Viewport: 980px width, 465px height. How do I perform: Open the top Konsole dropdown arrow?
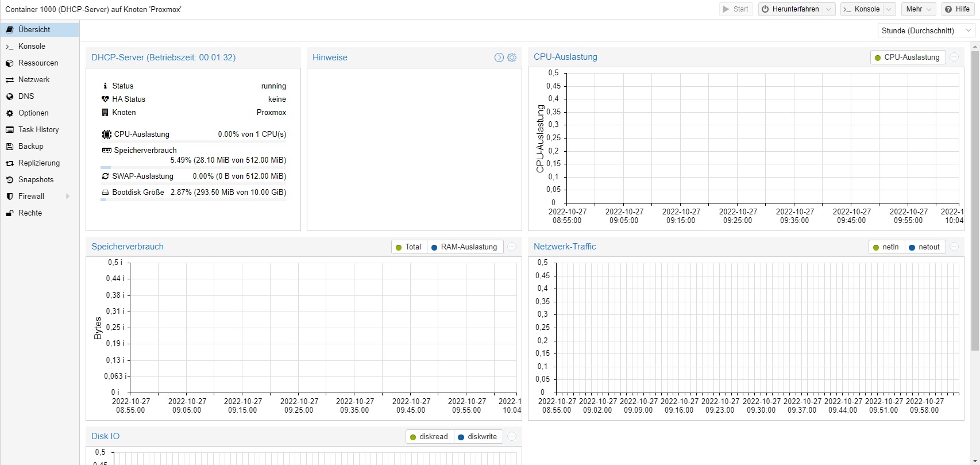pyautogui.click(x=889, y=9)
